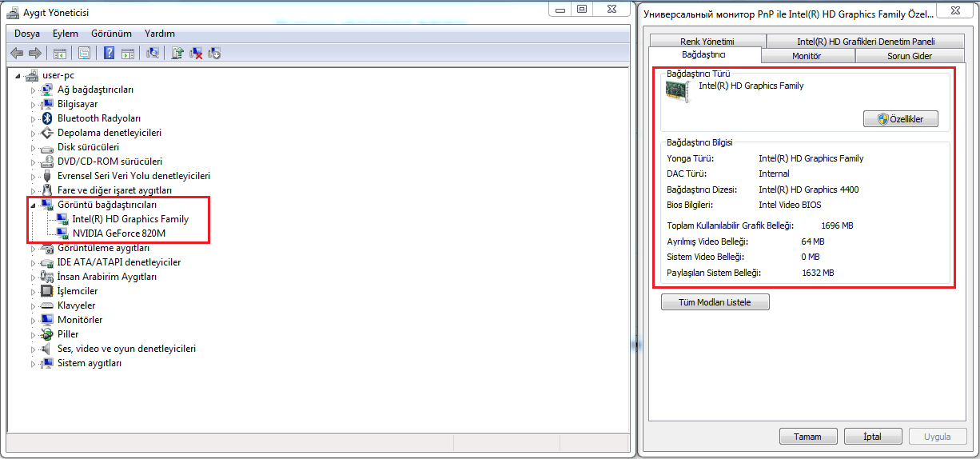Open the Eylem menu
Screen dimensions: 980x459
pos(66,34)
